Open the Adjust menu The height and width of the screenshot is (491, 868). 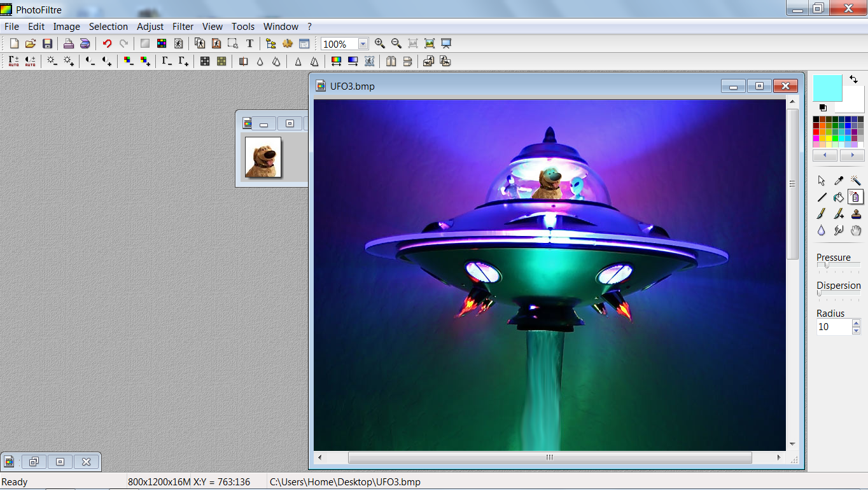[150, 27]
